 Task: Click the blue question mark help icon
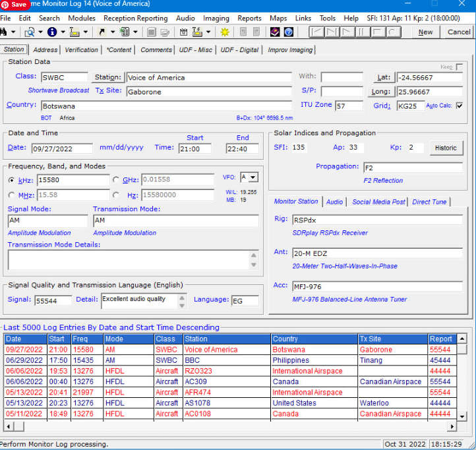tap(288, 32)
